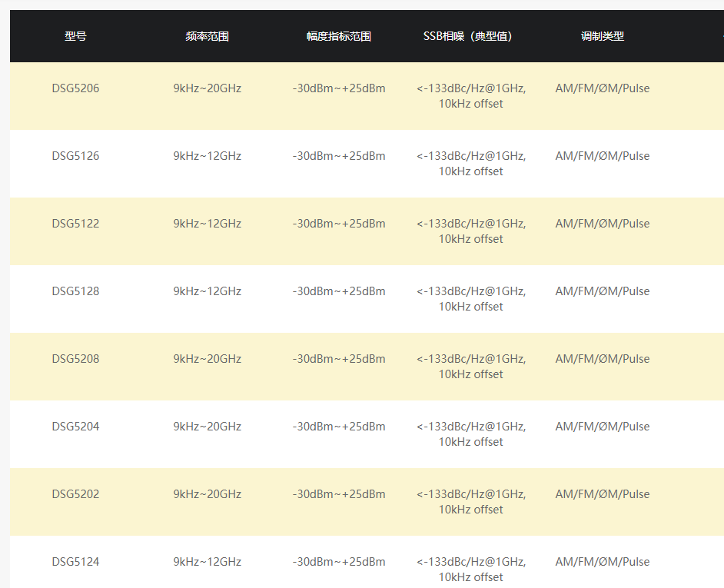Click the amplitude range cell in DSG5206 row

pos(338,88)
